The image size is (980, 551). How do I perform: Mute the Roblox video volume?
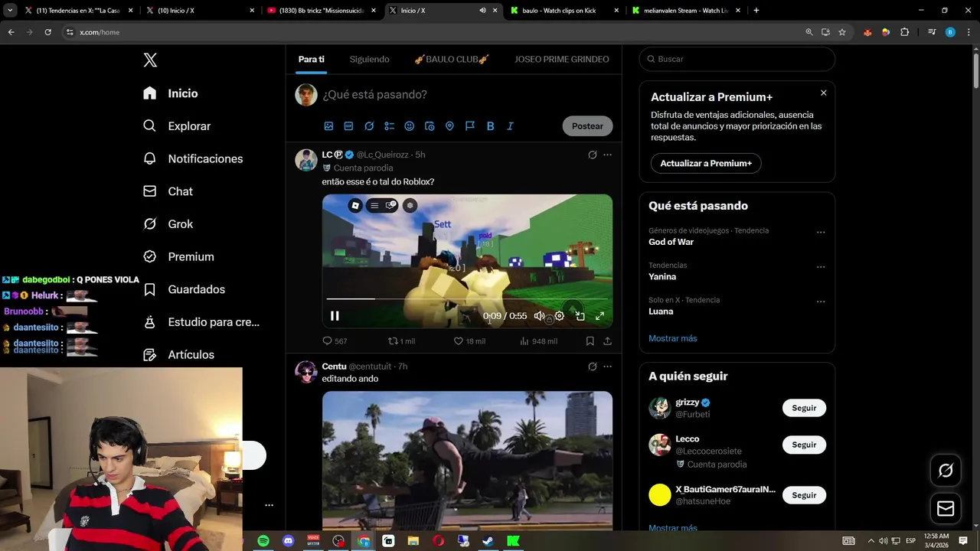coord(539,316)
